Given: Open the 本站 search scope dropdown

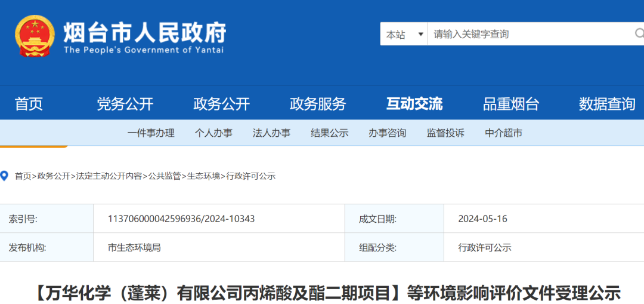Looking at the screenshot, I should (x=404, y=34).
